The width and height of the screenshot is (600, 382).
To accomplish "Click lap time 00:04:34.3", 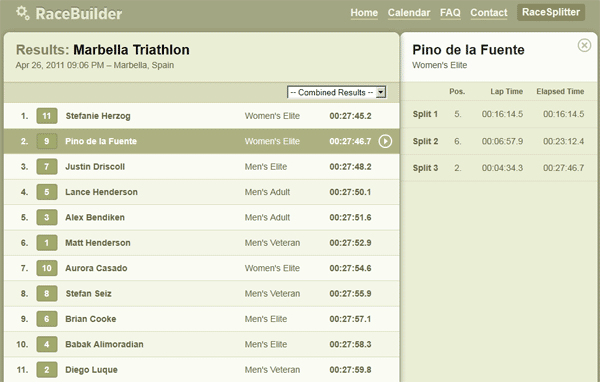I will tap(502, 168).
